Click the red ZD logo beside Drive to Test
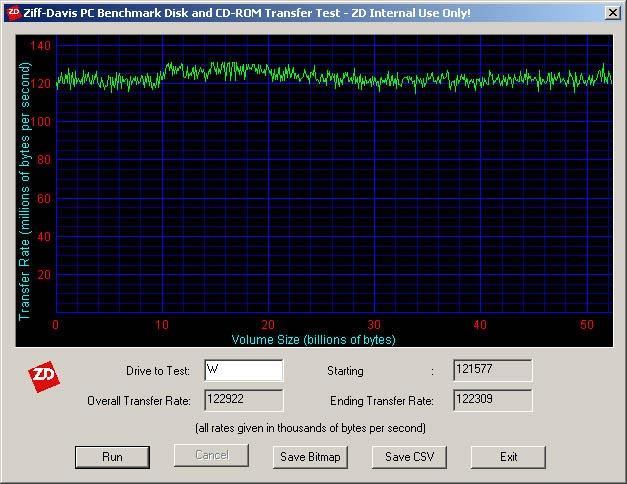 (44, 377)
